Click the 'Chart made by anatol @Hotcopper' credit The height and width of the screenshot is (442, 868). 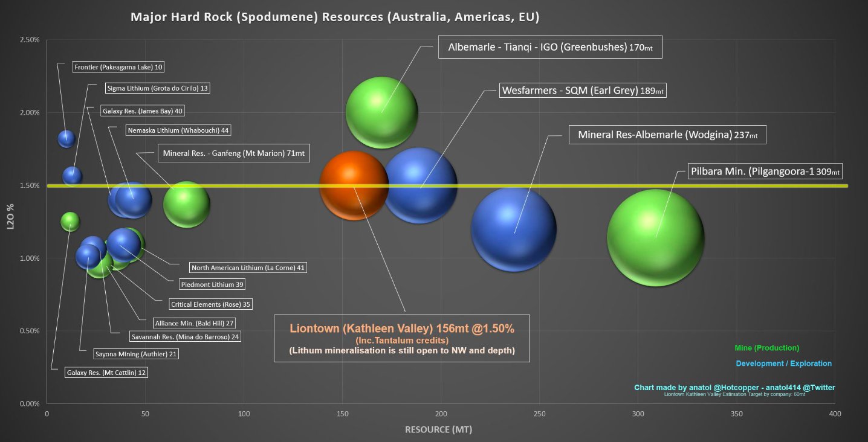pyautogui.click(x=734, y=388)
